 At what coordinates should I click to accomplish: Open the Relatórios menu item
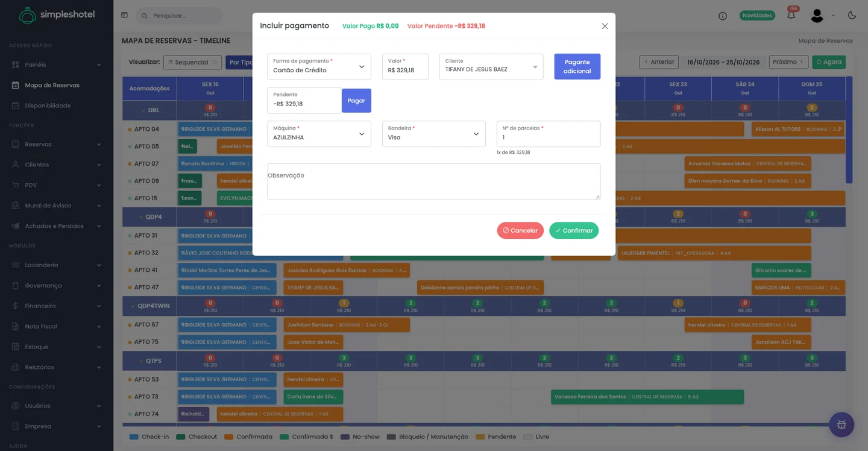click(x=57, y=367)
